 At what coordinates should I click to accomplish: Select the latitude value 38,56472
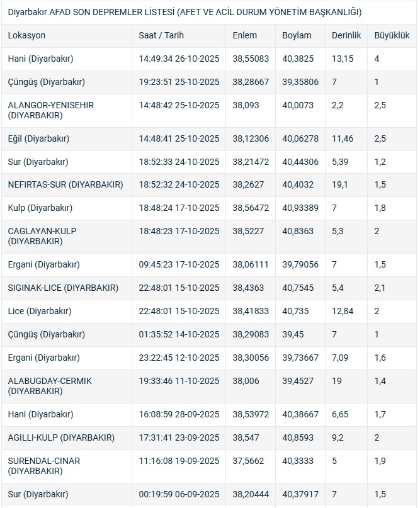tap(251, 208)
